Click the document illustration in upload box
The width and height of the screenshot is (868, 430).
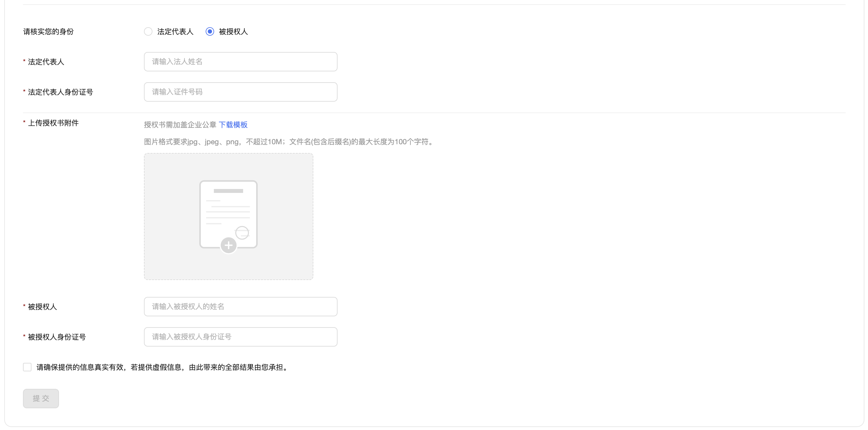click(228, 209)
